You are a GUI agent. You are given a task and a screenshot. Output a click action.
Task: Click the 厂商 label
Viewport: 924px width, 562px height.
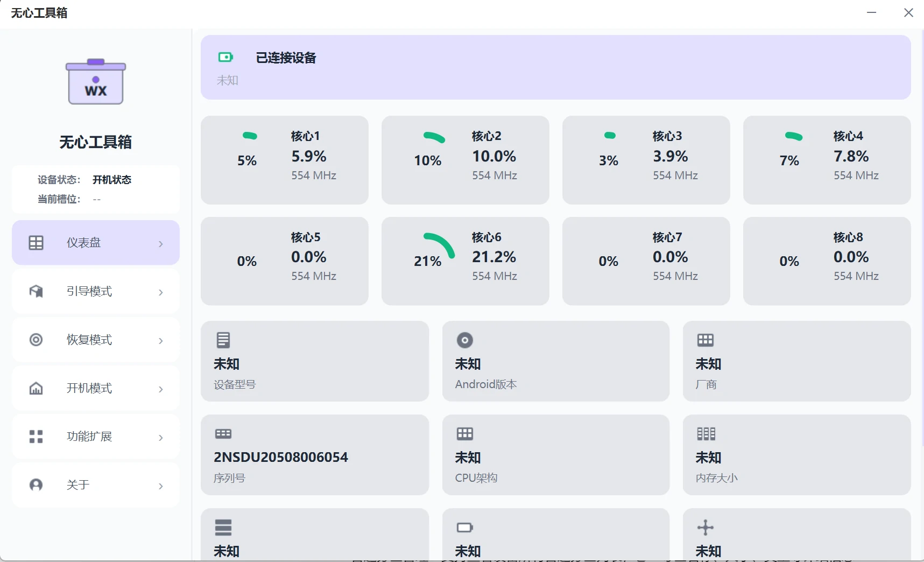point(706,384)
